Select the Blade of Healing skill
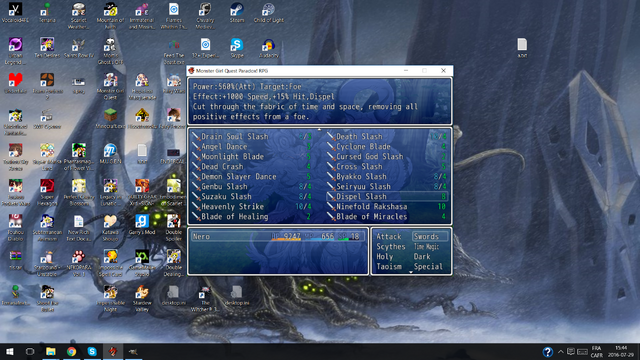The height and width of the screenshot is (360, 640). 252,216
